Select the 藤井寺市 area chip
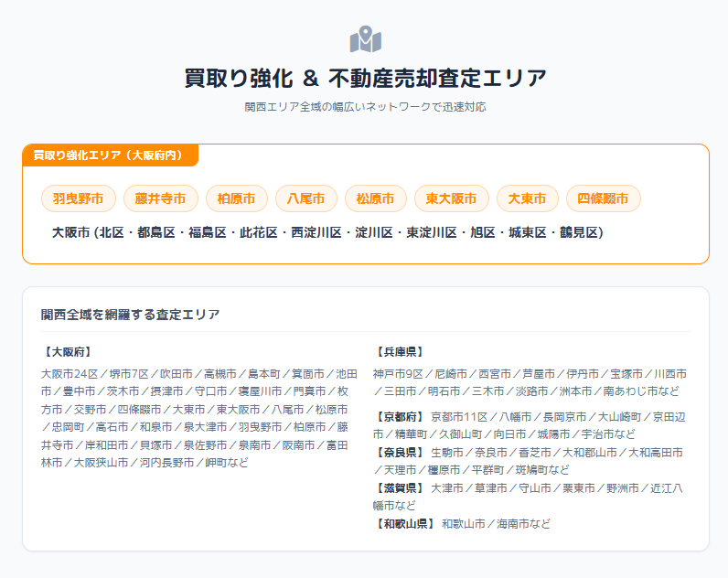 pyautogui.click(x=161, y=198)
